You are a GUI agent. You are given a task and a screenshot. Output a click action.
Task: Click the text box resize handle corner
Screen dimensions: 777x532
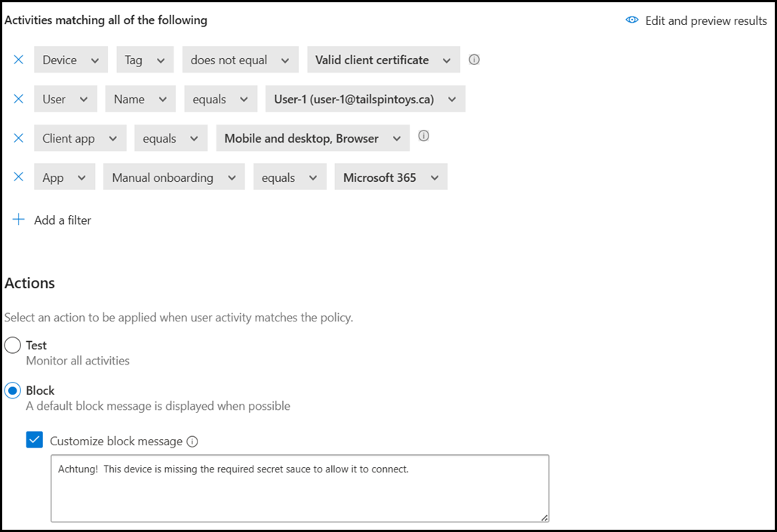pos(544,517)
